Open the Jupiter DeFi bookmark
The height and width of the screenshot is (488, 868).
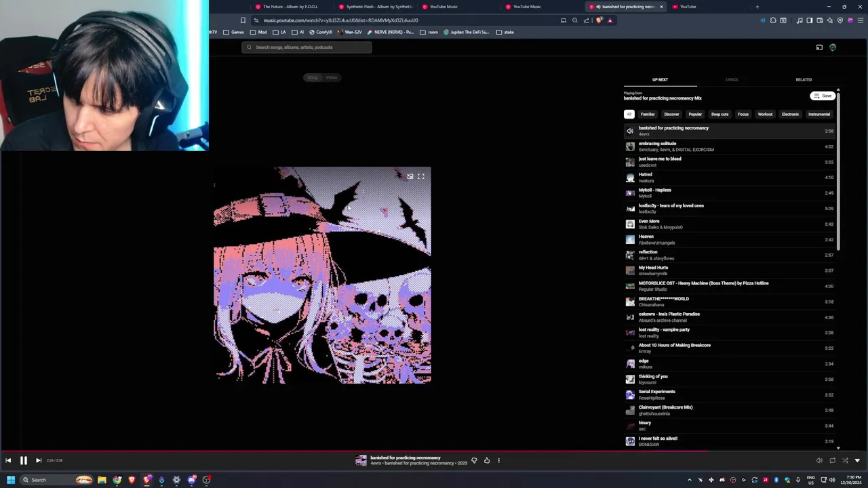(x=467, y=32)
